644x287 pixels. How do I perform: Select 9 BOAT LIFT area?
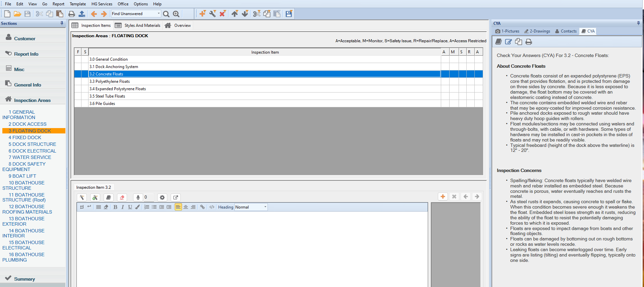coord(22,176)
